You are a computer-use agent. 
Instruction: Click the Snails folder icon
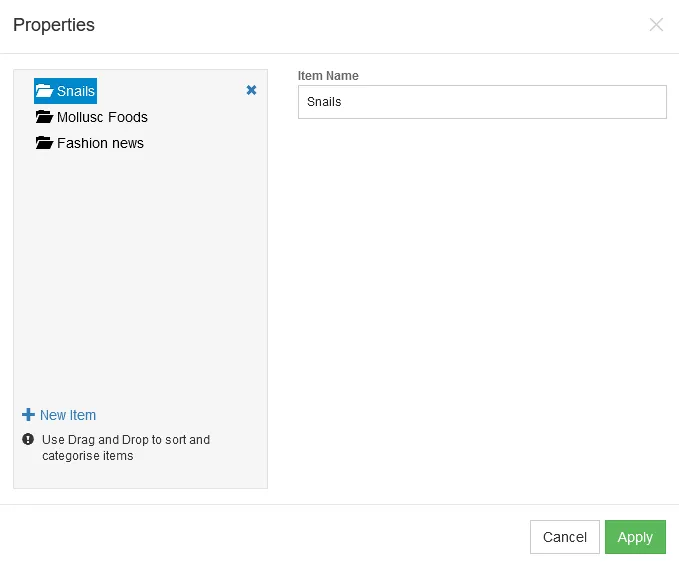tap(44, 91)
